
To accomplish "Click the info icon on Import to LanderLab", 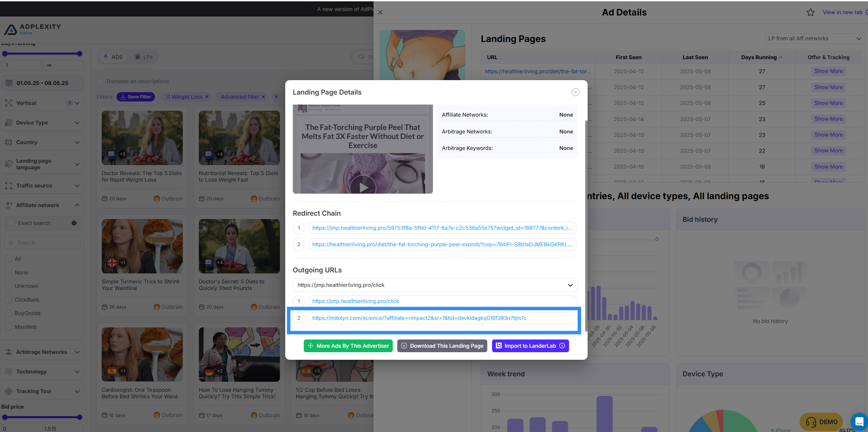I will click(562, 346).
